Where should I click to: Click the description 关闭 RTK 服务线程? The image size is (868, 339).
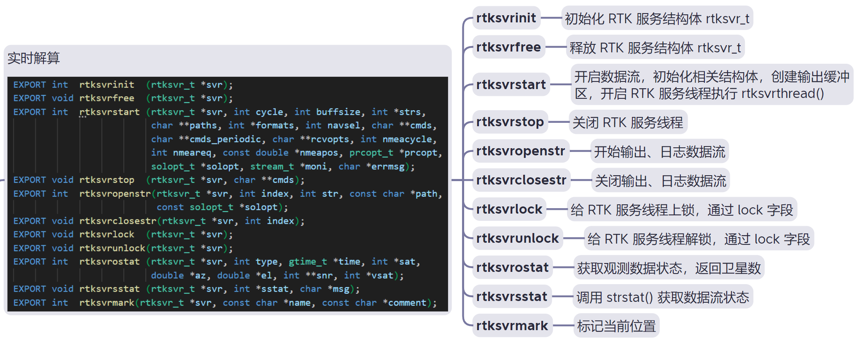click(x=628, y=122)
